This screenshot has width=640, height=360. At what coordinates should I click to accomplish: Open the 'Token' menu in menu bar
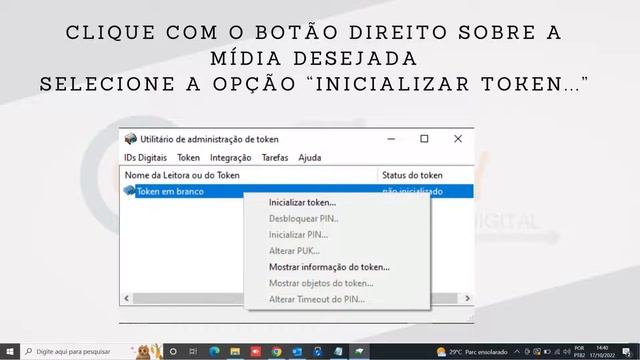coord(188,158)
